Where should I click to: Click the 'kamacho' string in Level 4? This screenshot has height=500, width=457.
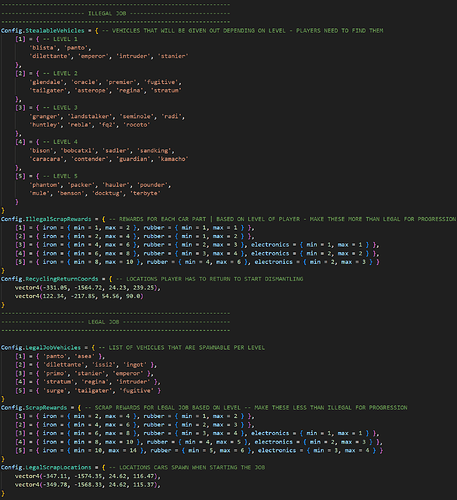tap(173, 159)
